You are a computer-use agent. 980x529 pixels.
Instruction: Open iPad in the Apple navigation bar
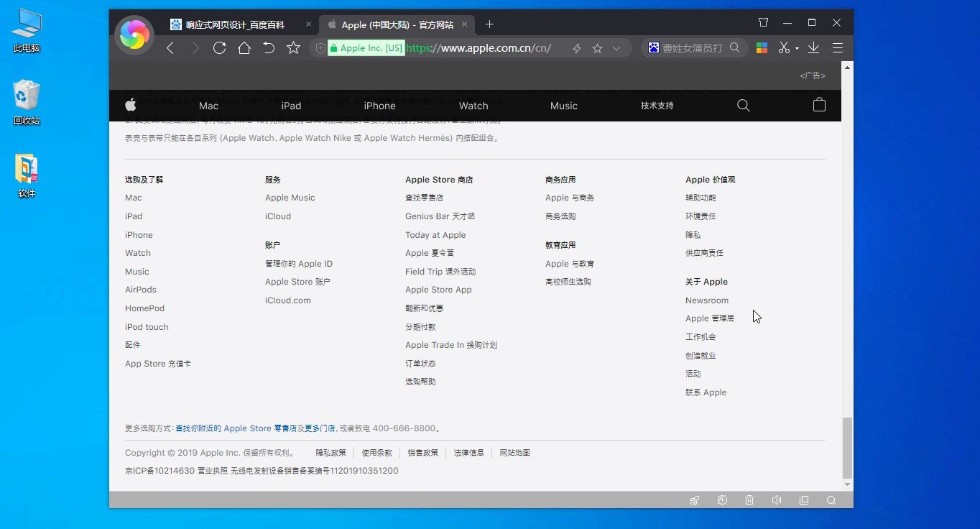pyautogui.click(x=291, y=106)
